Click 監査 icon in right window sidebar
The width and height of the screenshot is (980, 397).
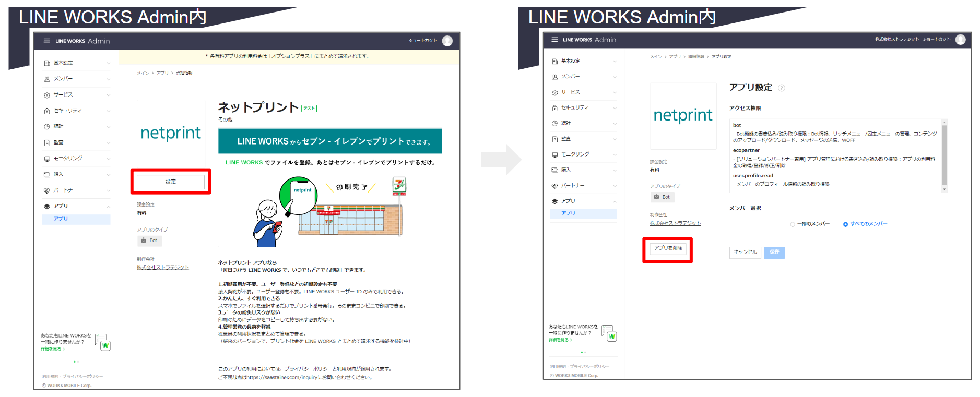(x=555, y=139)
